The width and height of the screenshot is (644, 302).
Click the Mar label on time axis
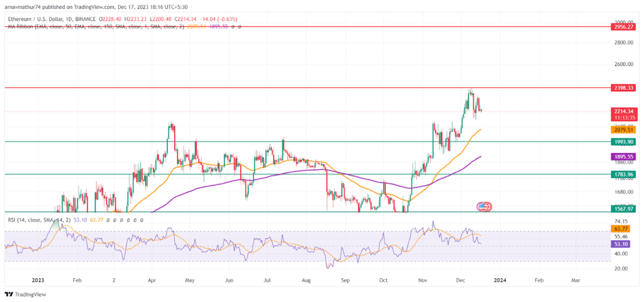pyautogui.click(x=576, y=280)
